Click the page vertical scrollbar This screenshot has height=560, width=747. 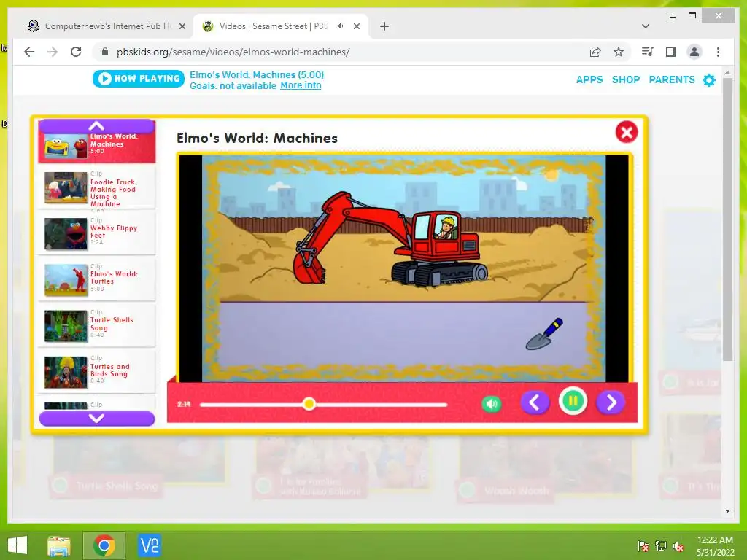pyautogui.click(x=727, y=219)
